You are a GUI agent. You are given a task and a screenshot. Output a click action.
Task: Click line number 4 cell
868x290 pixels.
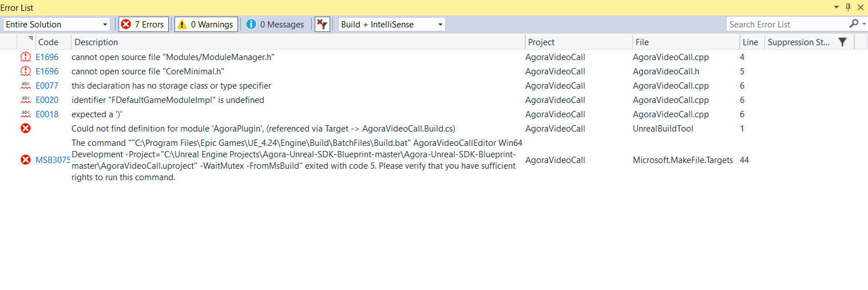[742, 57]
